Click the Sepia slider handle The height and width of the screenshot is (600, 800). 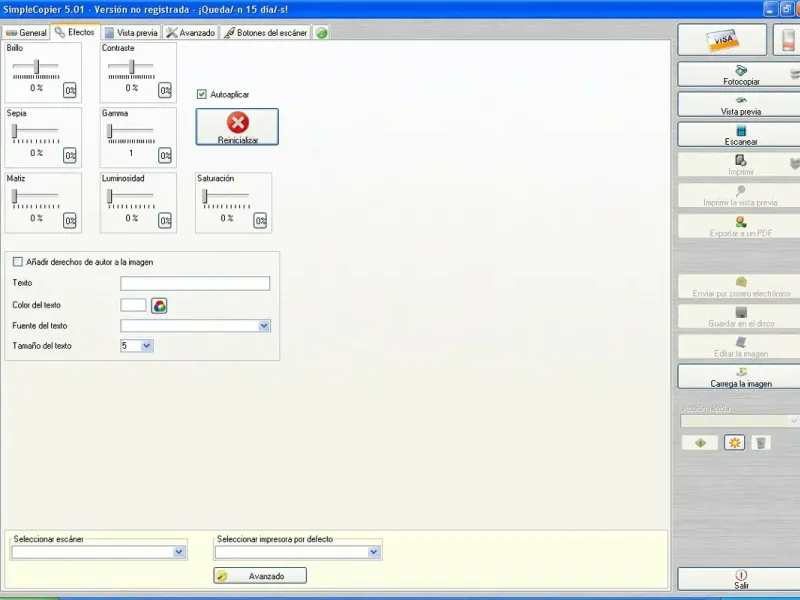[15, 131]
